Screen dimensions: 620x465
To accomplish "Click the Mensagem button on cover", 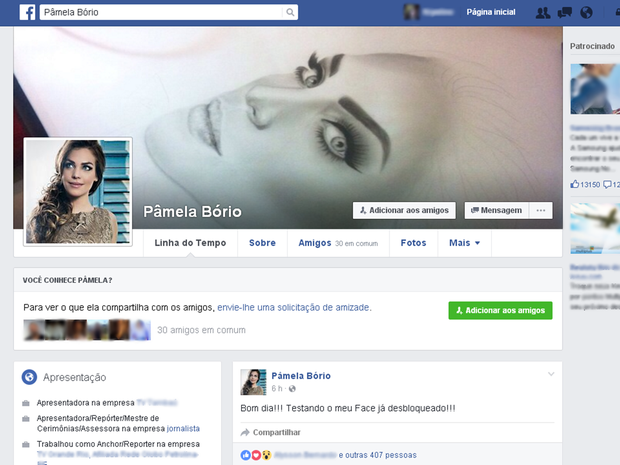I will 495,211.
